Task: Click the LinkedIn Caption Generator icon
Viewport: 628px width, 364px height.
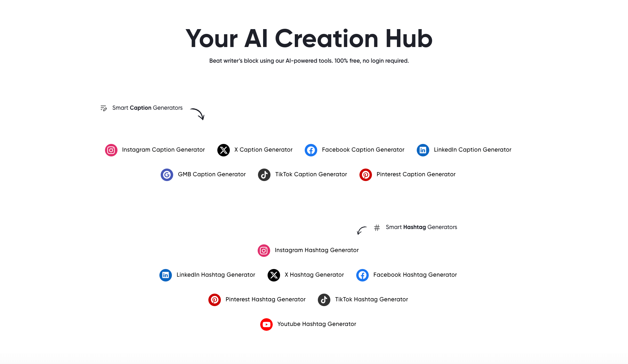Action: pos(423,149)
